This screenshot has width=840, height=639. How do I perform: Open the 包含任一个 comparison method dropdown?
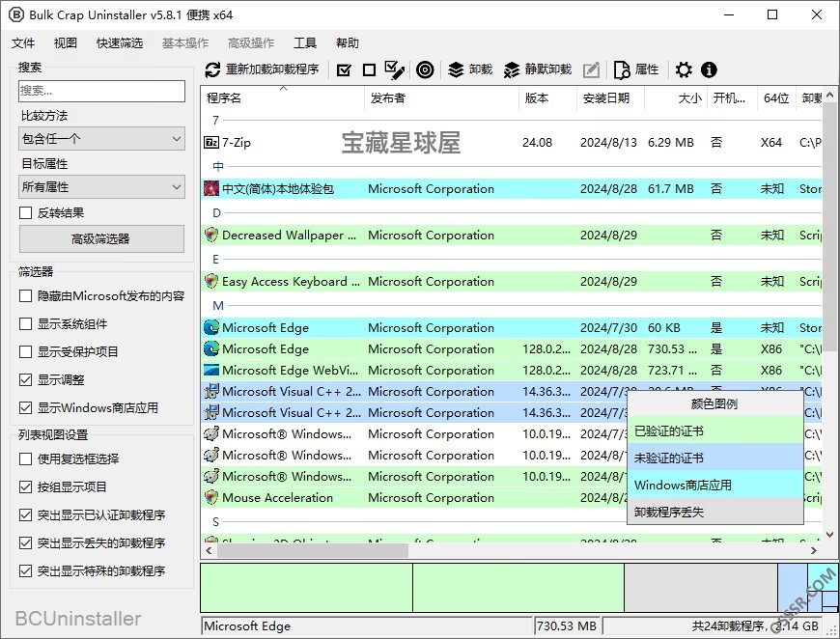pyautogui.click(x=101, y=139)
